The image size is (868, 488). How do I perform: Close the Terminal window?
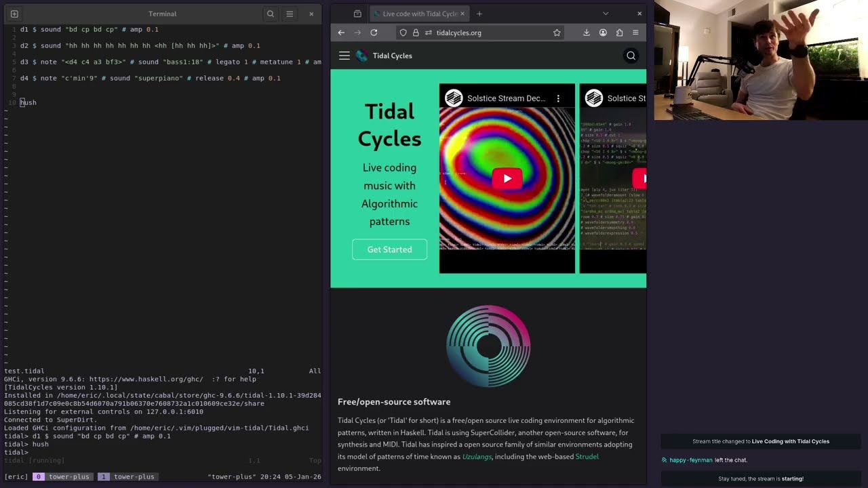click(x=311, y=14)
